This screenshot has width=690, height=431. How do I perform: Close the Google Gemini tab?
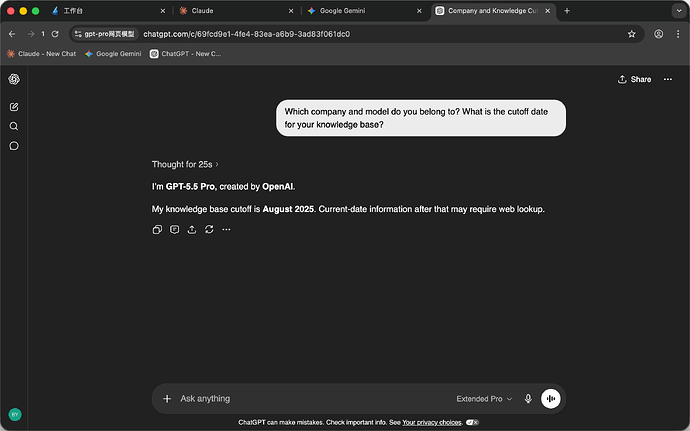[419, 11]
